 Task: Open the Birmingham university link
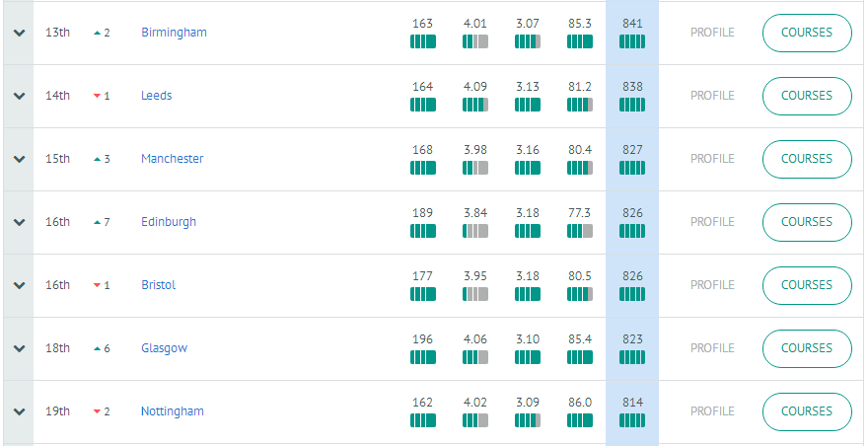pos(174,33)
